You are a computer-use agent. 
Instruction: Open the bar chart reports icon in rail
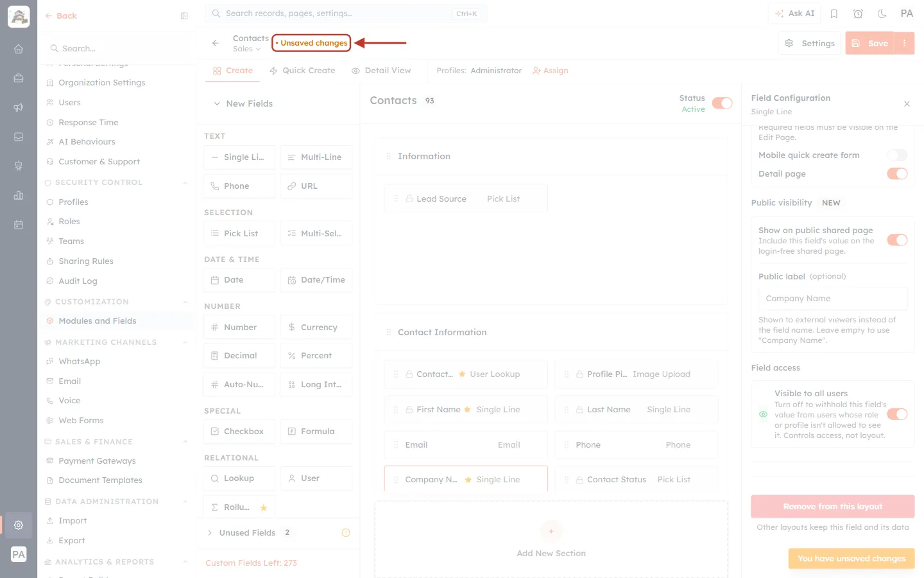pyautogui.click(x=19, y=195)
